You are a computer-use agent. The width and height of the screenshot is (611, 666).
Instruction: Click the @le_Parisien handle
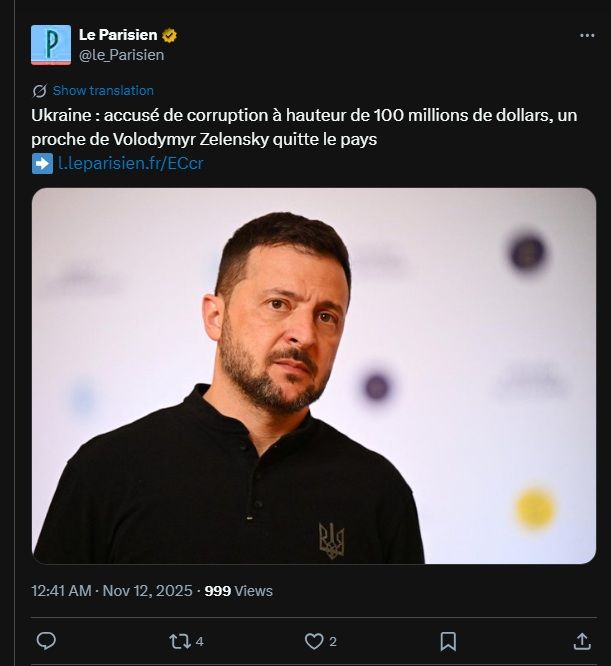point(121,55)
